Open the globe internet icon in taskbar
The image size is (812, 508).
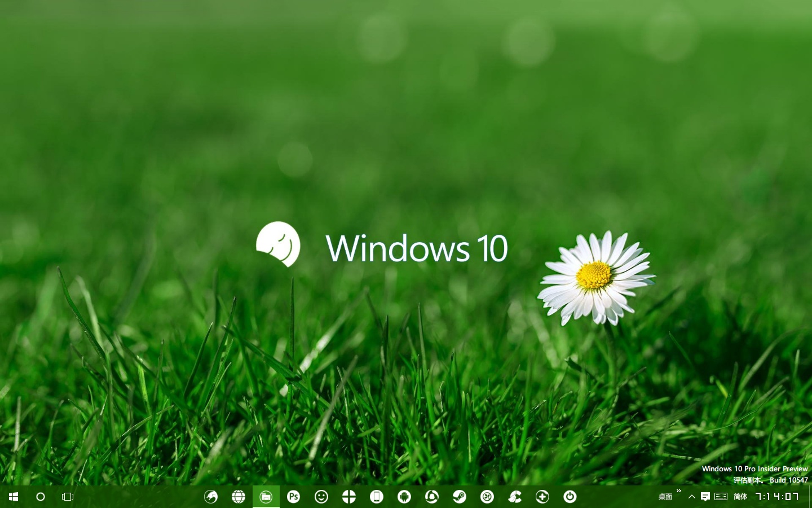coord(239,497)
